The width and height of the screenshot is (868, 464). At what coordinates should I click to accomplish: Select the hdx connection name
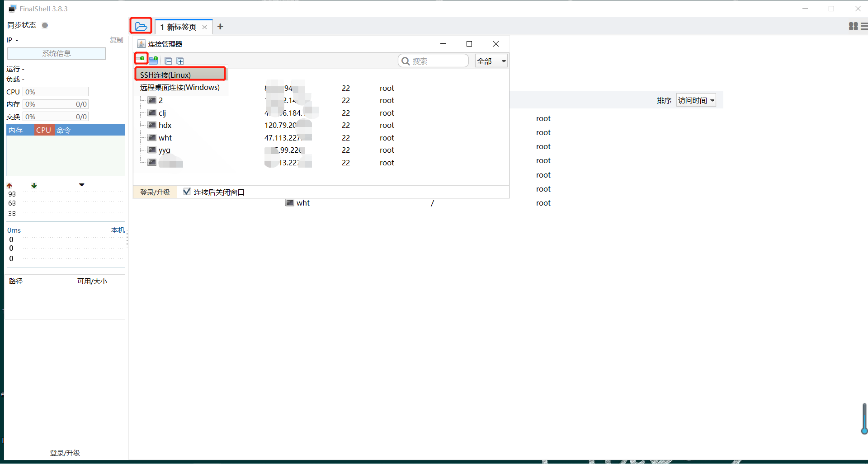click(165, 125)
